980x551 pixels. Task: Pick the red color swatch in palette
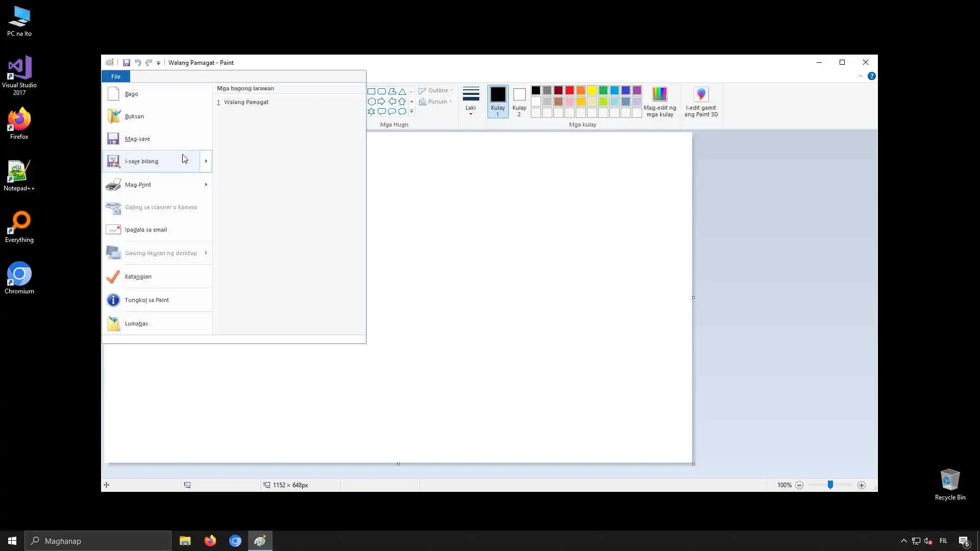point(570,90)
